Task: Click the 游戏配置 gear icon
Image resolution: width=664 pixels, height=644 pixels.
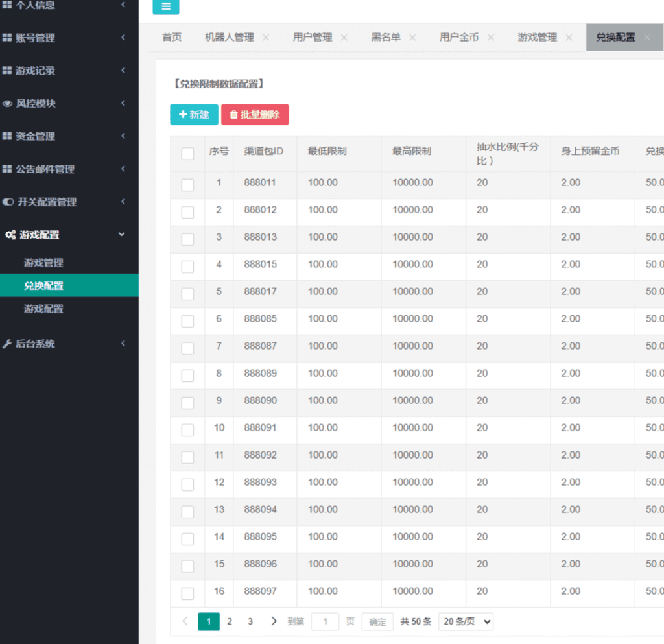Action: (9, 235)
